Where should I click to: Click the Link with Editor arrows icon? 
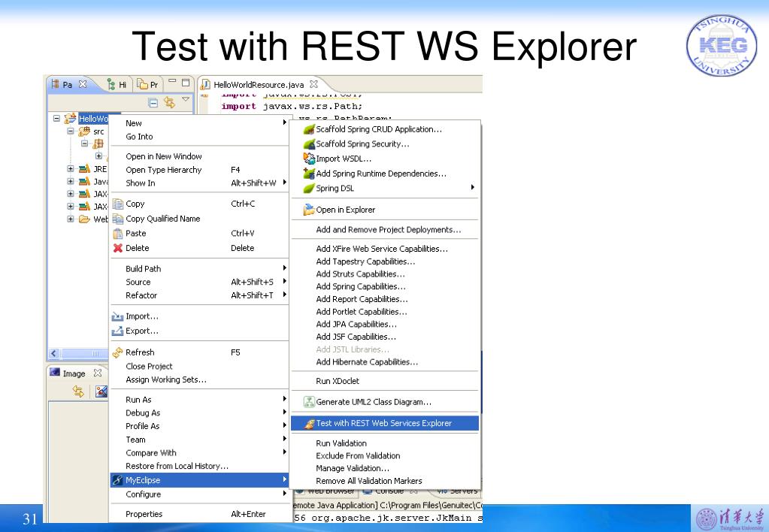(x=169, y=102)
